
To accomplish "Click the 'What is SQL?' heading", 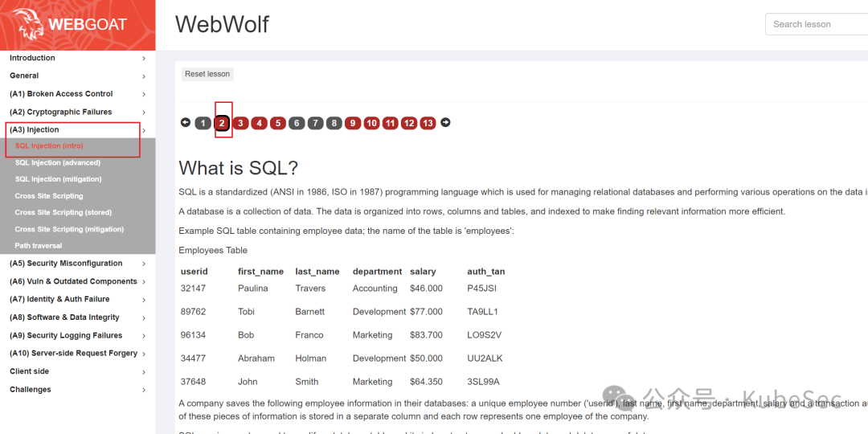I will coord(239,168).
